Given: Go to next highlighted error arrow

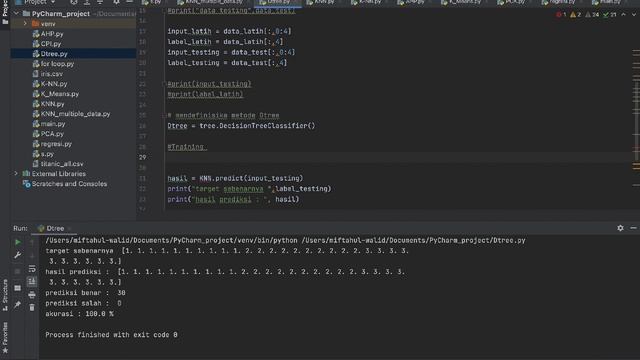Looking at the screenshot, I should (634, 15).
